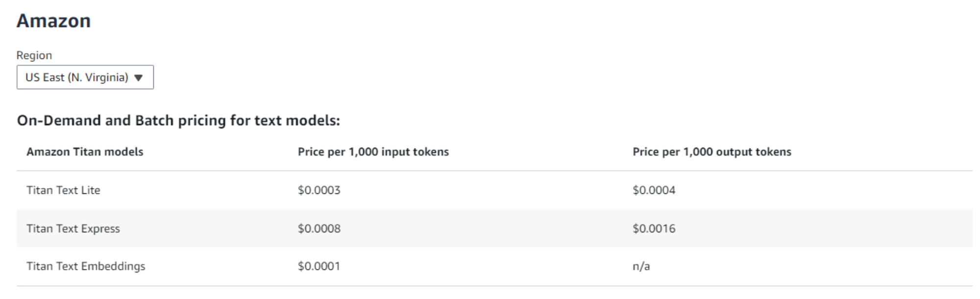
Task: Click the On-Demand and Batch pricing heading
Action: coord(178,121)
